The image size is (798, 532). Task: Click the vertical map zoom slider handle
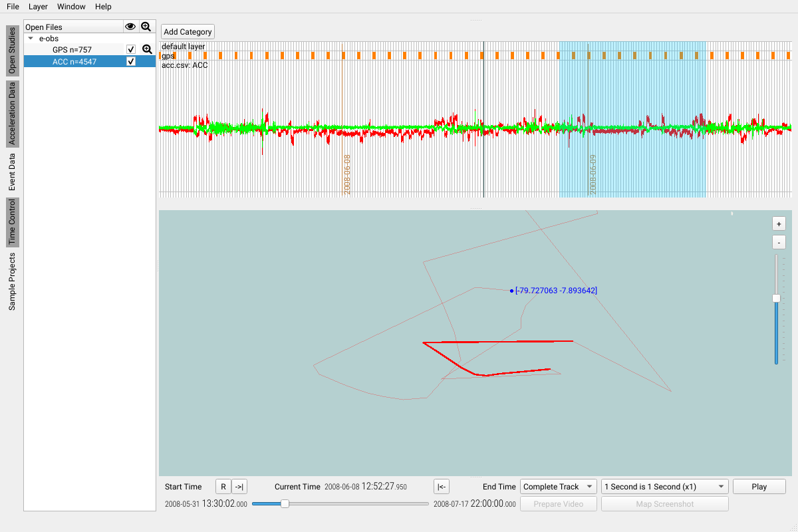(x=776, y=298)
